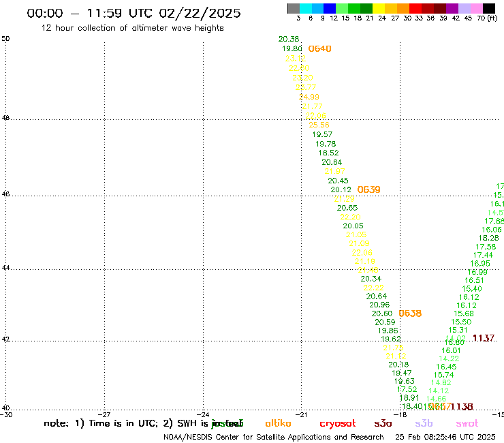Click the s3a satellite legend label
This screenshot has height=443, width=504.
click(383, 423)
